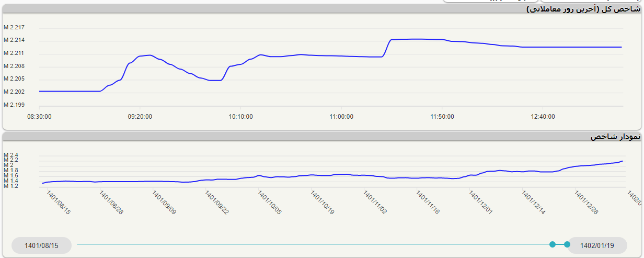Click the intraday line's highest plateau near 11:50

point(418,39)
